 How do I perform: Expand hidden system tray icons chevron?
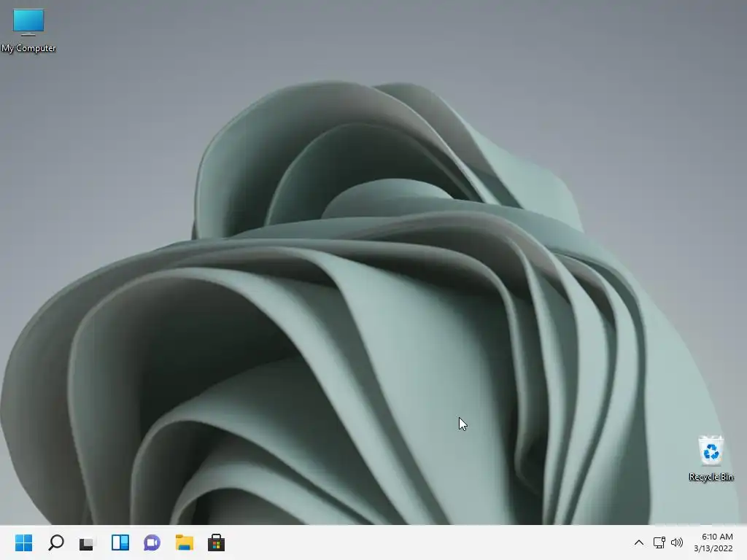(639, 542)
